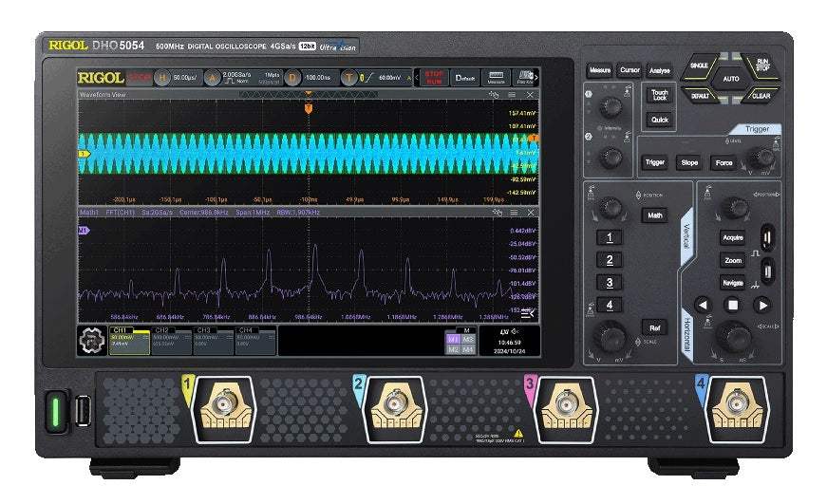Tap the yellow CH1 ground offset marker

84,154
